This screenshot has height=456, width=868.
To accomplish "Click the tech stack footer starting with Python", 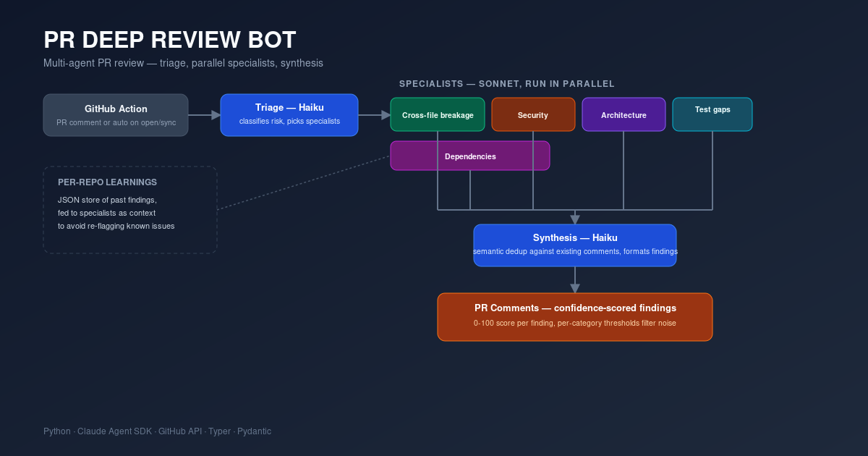I will [x=158, y=431].
